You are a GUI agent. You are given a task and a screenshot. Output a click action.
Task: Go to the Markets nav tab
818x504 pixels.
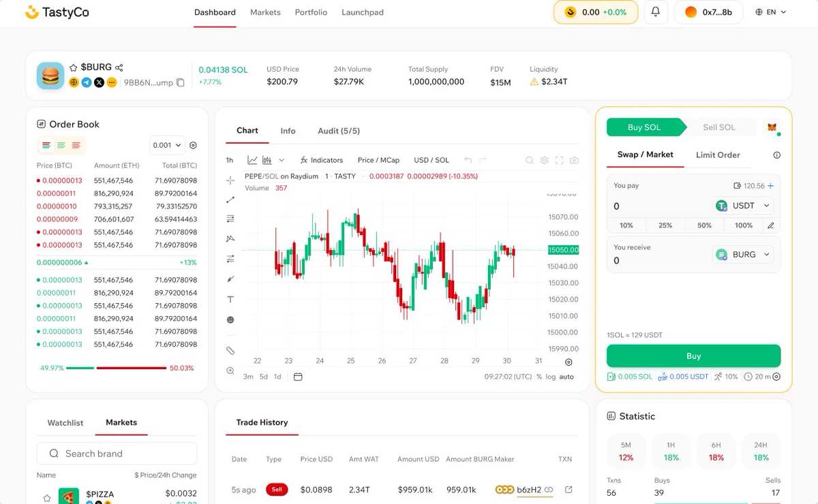click(x=265, y=12)
